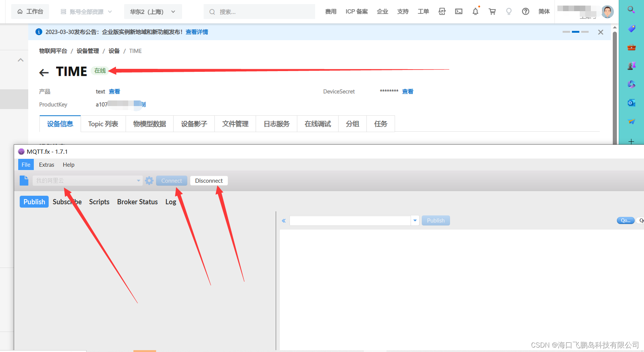This screenshot has width=644, height=352.
Task: Open the Outlook icon in Edge sidebar
Action: [x=631, y=103]
